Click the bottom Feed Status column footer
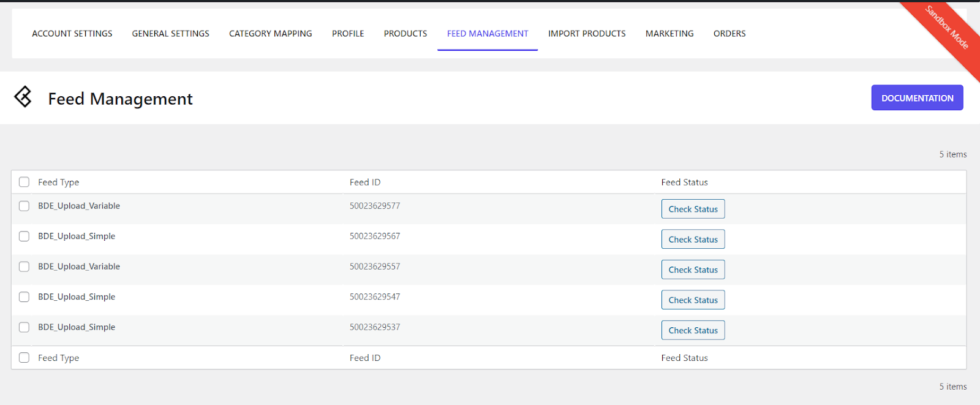The height and width of the screenshot is (405, 980). coord(685,358)
